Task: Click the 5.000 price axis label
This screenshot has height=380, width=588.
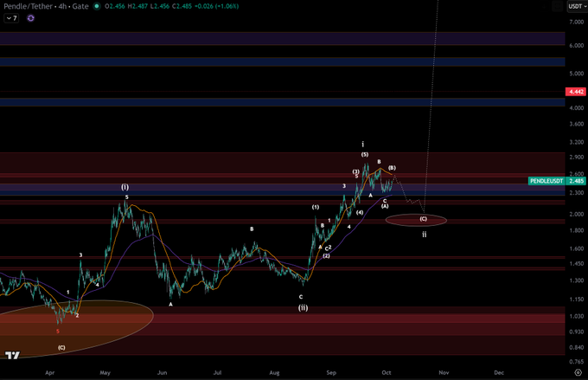Action: pos(576,74)
